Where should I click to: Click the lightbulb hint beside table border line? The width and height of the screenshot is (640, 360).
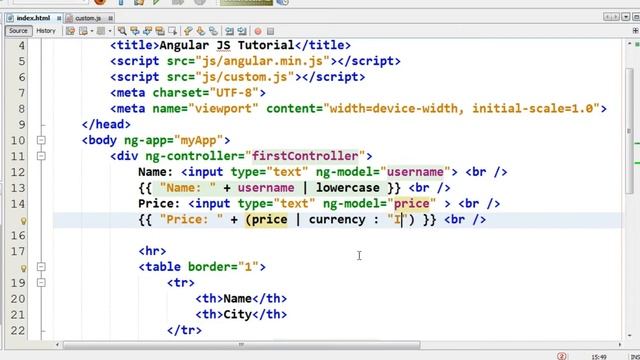point(23,268)
